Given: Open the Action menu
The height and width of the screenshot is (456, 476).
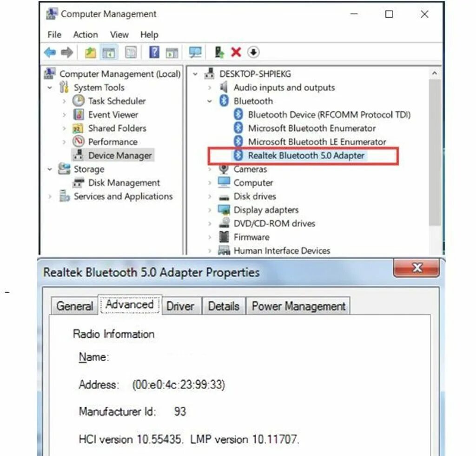Looking at the screenshot, I should coord(86,34).
